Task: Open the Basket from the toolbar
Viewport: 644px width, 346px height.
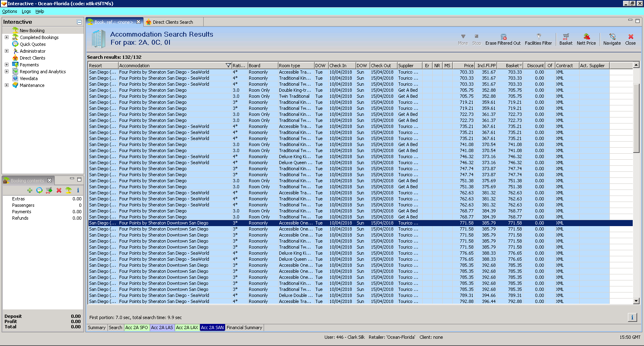Action: click(566, 37)
